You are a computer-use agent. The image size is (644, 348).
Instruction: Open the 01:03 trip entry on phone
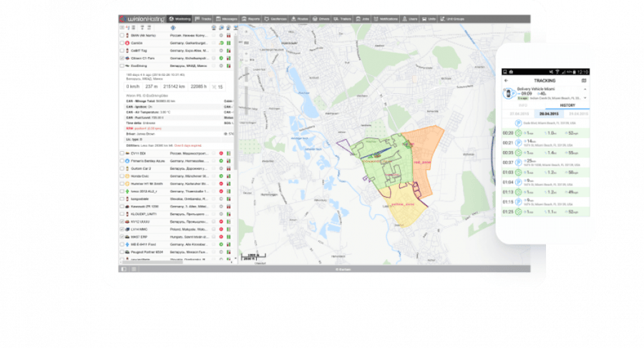tap(545, 173)
